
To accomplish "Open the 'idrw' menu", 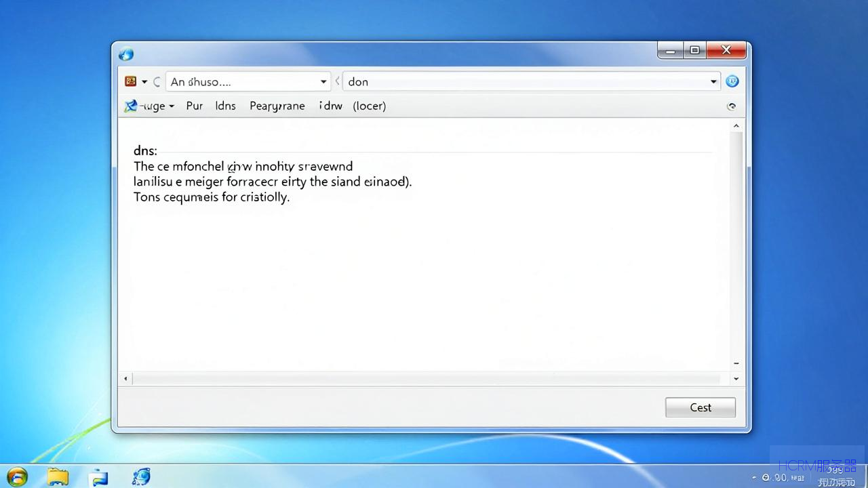I will (x=331, y=106).
